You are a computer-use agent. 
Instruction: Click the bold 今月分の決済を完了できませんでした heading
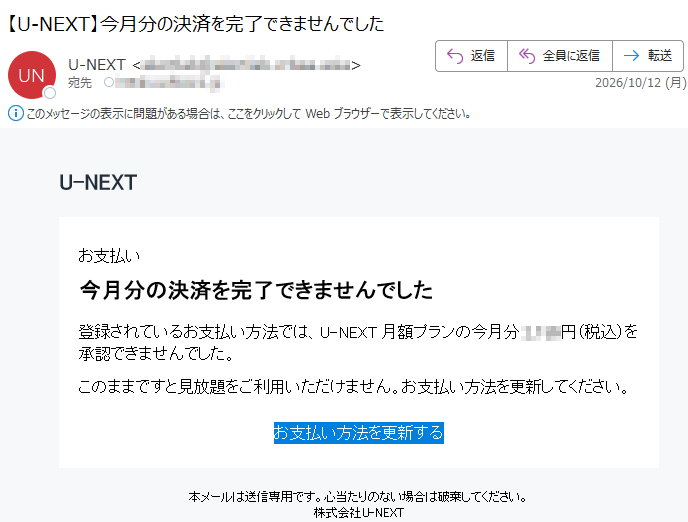pyautogui.click(x=256, y=290)
